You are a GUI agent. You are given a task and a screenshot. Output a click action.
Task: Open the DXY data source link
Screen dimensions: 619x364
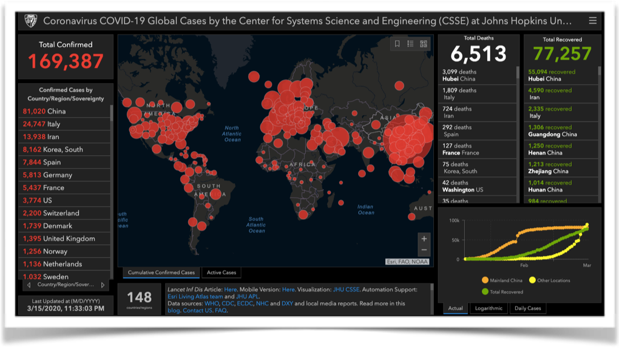pyautogui.click(x=287, y=303)
